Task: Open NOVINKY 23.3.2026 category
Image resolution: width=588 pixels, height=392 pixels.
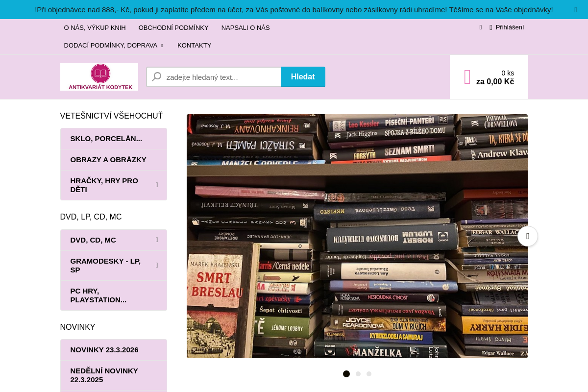Action: 114,350
